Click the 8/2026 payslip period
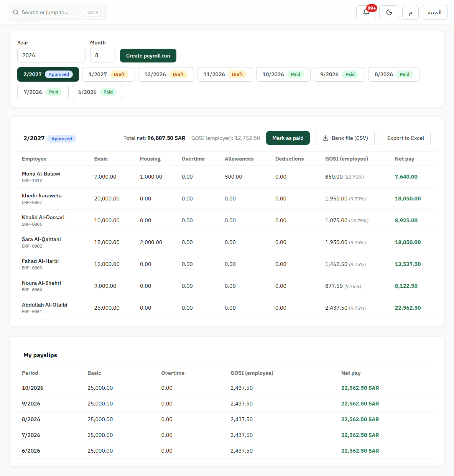454x476 pixels. click(31, 419)
